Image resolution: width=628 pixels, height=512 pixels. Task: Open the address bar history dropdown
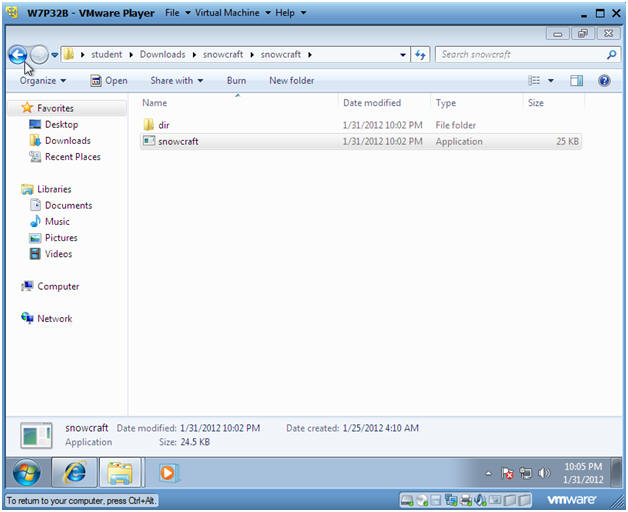pyautogui.click(x=403, y=55)
